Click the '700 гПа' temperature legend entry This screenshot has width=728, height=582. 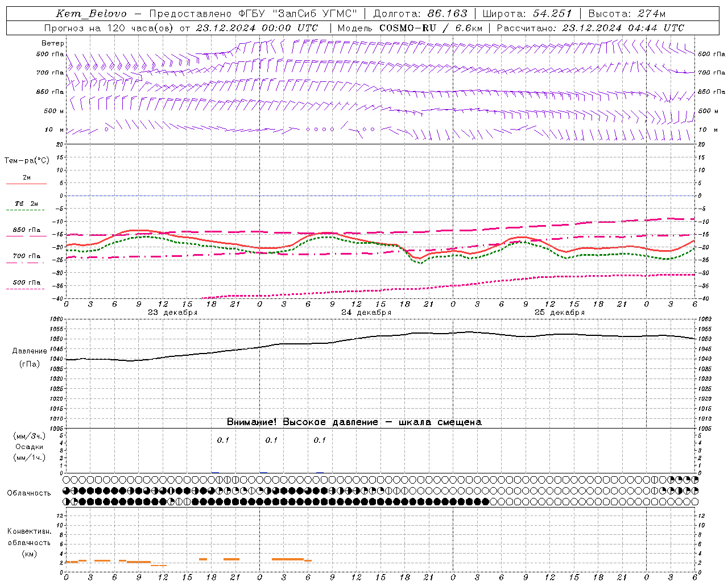[27, 256]
